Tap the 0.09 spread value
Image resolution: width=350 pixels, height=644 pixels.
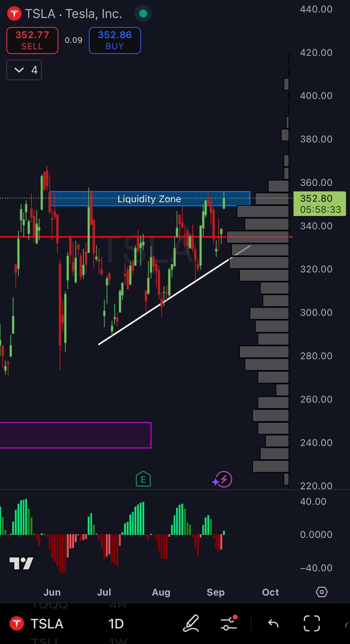74,40
